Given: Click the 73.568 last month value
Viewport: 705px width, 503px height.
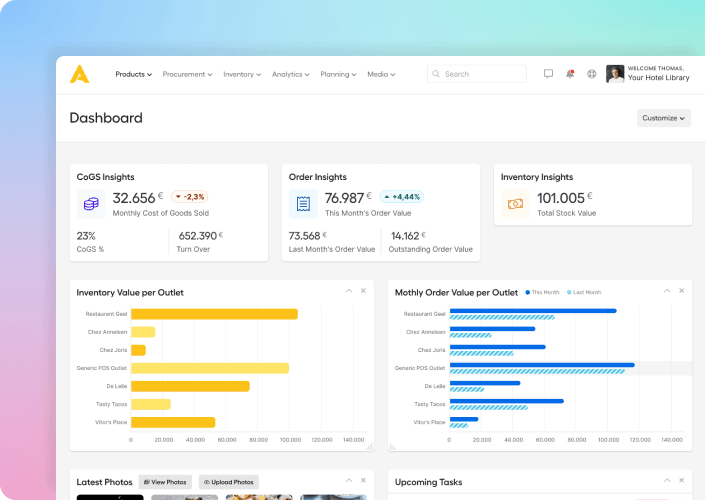Looking at the screenshot, I should 304,236.
